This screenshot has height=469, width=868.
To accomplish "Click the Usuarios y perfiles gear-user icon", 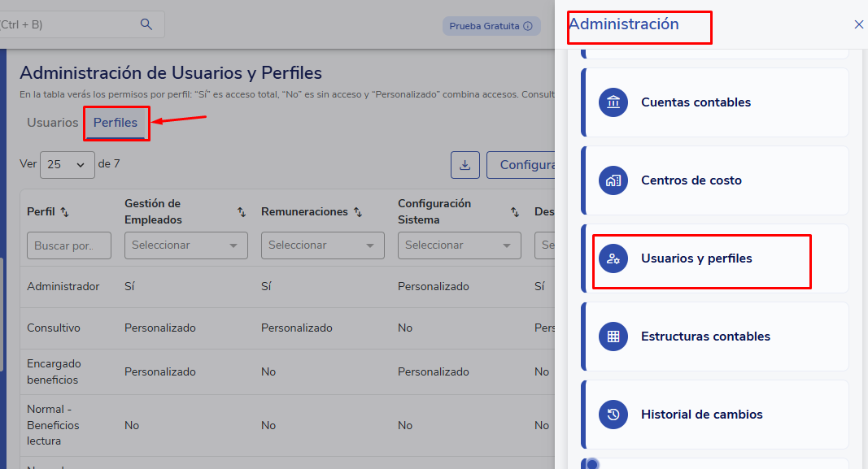I will (613, 258).
